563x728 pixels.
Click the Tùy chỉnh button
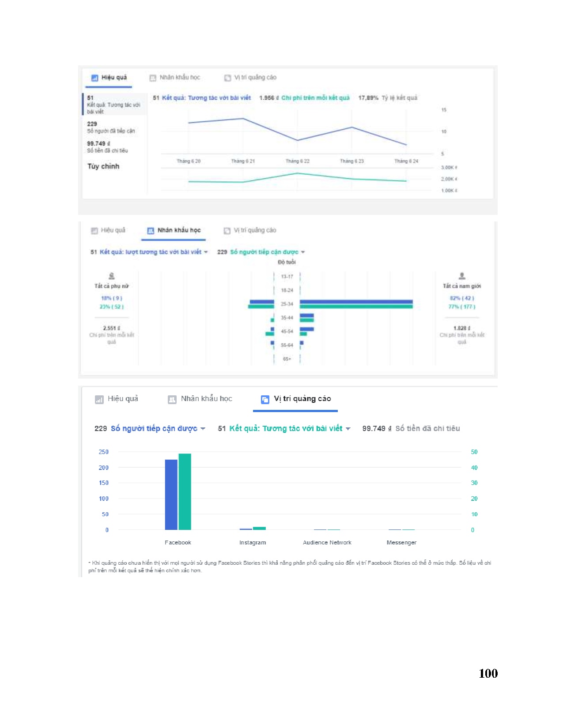(103, 166)
